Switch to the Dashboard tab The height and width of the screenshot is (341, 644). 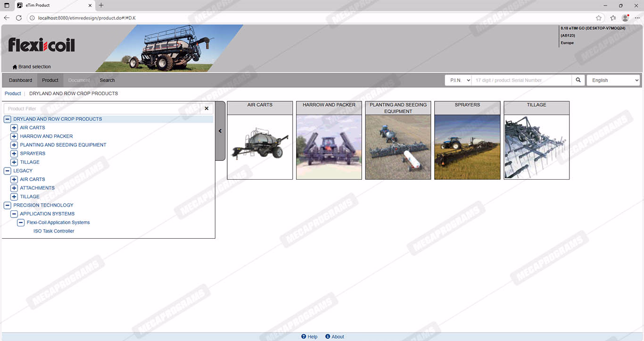click(x=21, y=80)
